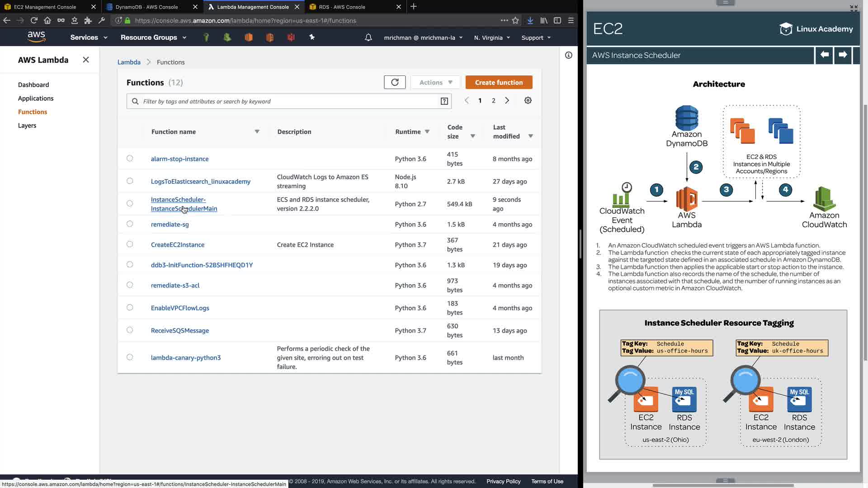The image size is (868, 488).
Task: Select the remediate-sg function radio button
Action: (x=130, y=224)
